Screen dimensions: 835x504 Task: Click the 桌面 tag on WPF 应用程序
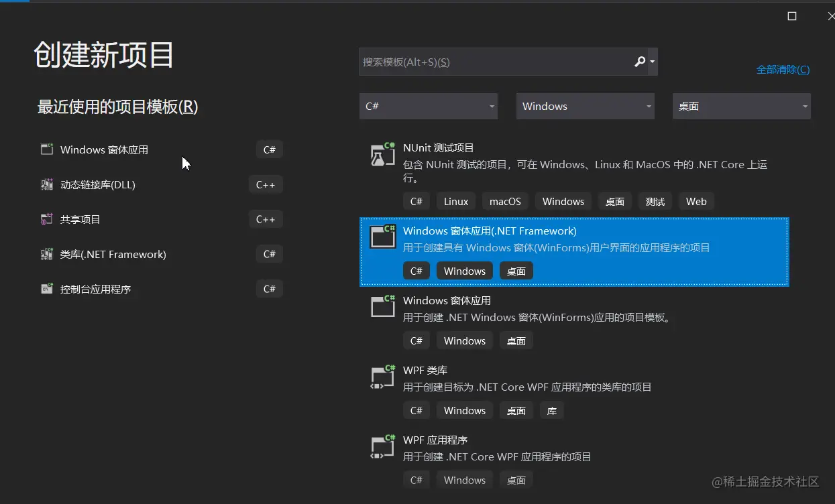pos(516,480)
